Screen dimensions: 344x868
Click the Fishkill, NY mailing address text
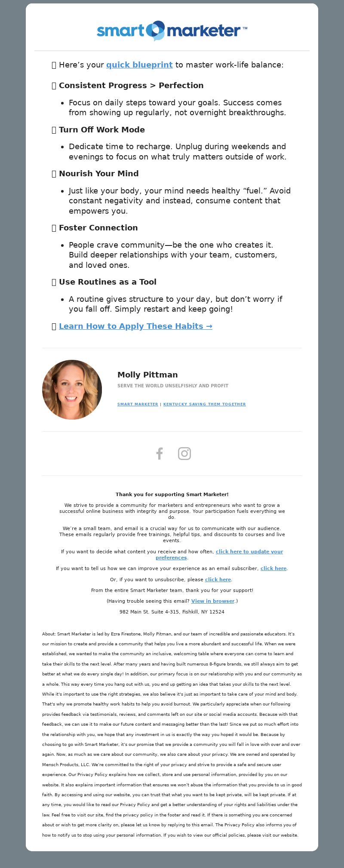[x=172, y=612]
